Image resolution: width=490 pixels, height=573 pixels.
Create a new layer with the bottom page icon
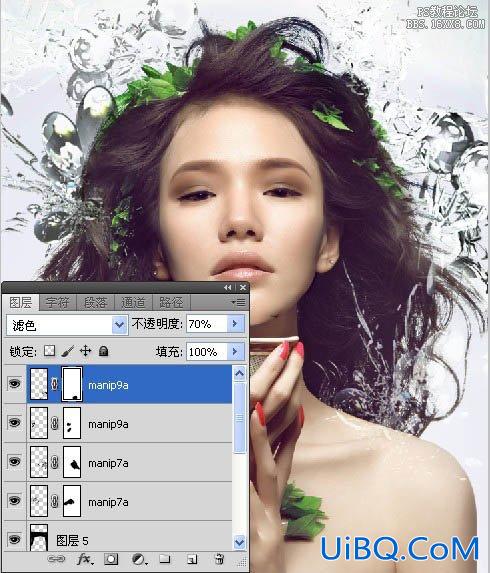[x=192, y=559]
